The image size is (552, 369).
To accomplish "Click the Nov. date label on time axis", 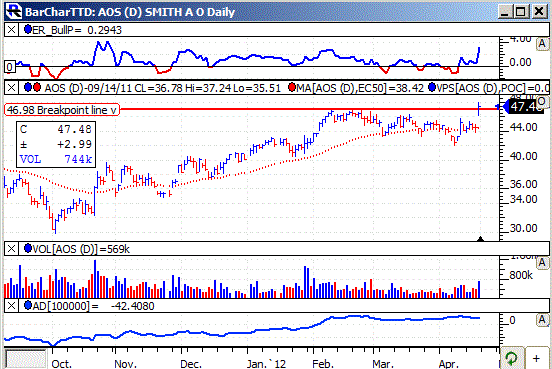I will pos(125,364).
